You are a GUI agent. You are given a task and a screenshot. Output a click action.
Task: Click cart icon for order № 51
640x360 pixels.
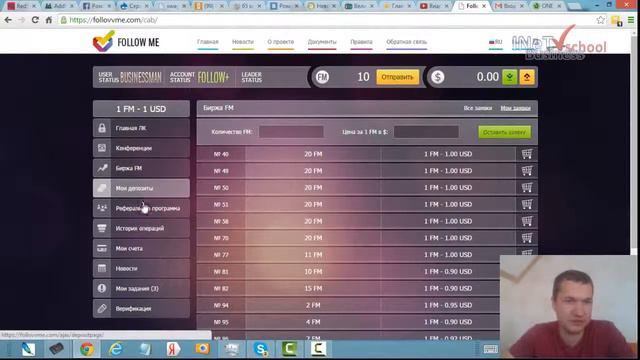click(x=527, y=204)
